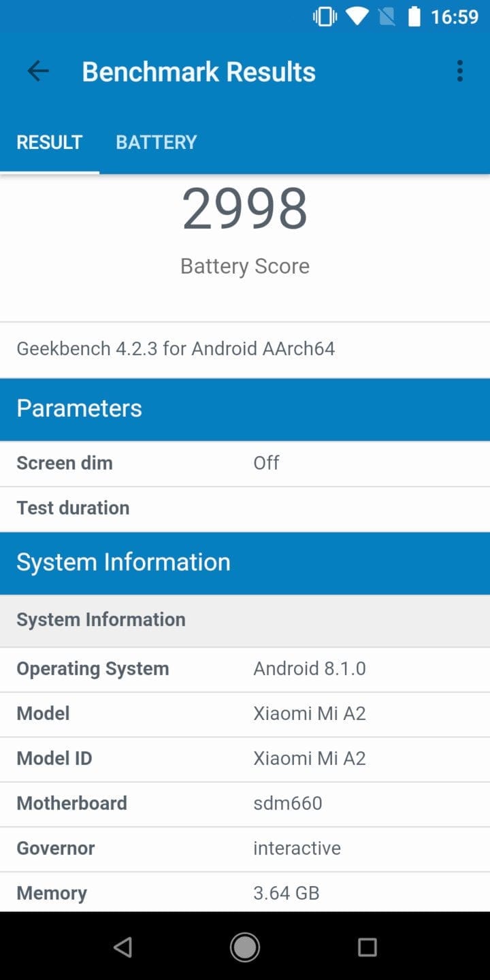Tap the Motherboard sdm660 row

[245, 804]
